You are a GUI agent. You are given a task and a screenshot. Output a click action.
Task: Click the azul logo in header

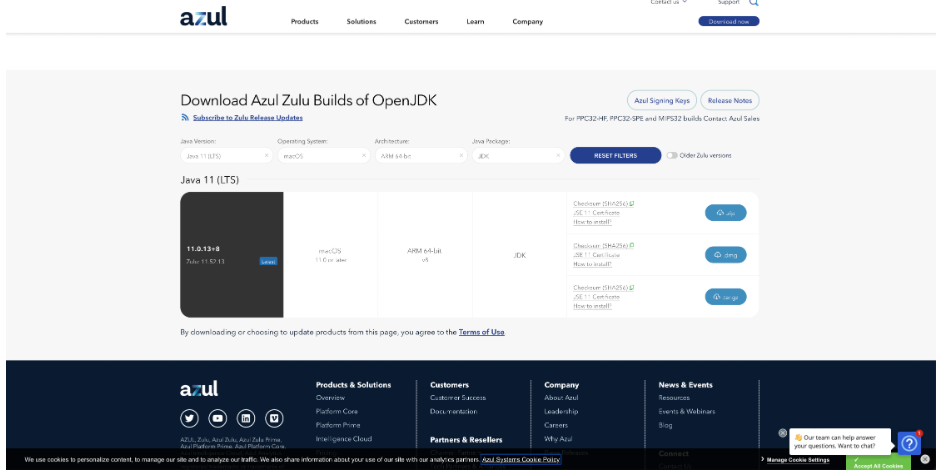(204, 16)
